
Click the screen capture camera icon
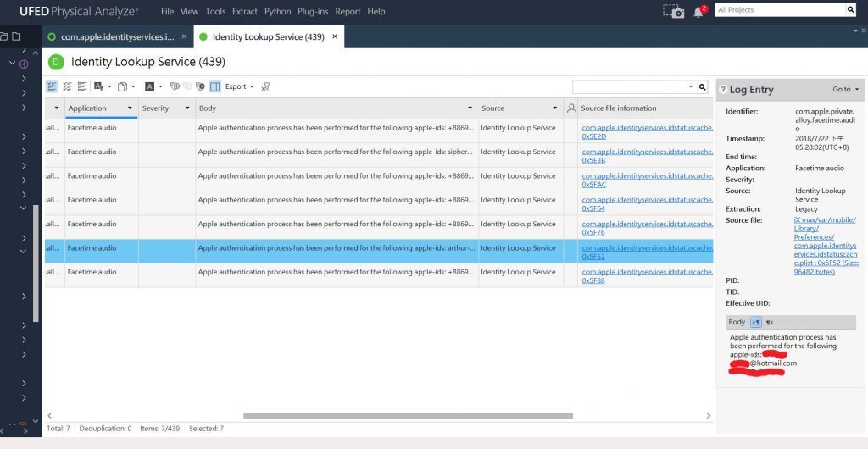point(674,11)
